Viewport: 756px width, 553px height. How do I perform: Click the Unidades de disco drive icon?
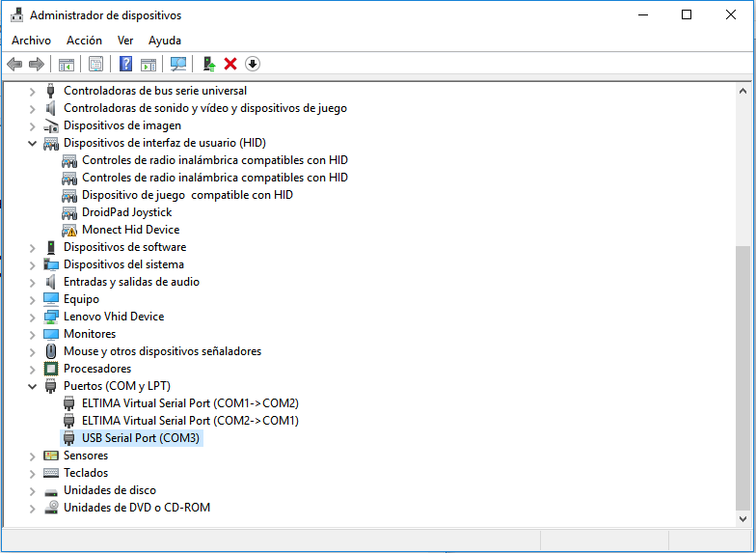coord(50,492)
